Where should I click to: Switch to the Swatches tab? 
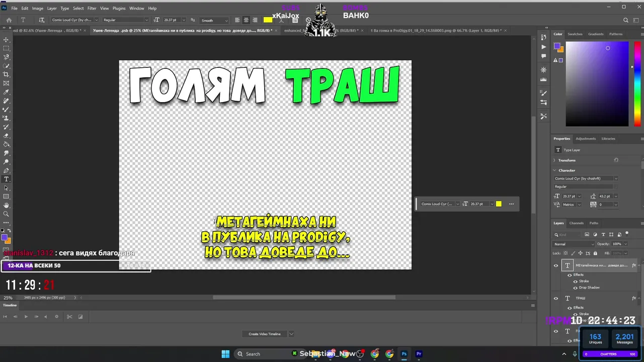click(x=575, y=34)
